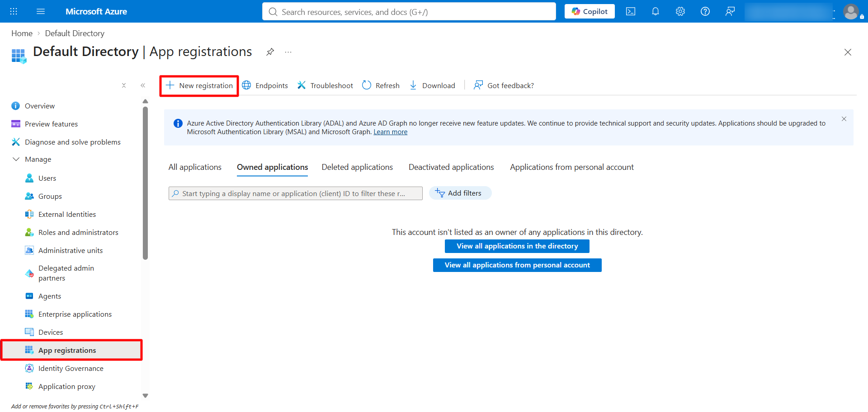Switch to Deleted applications tab

357,167
